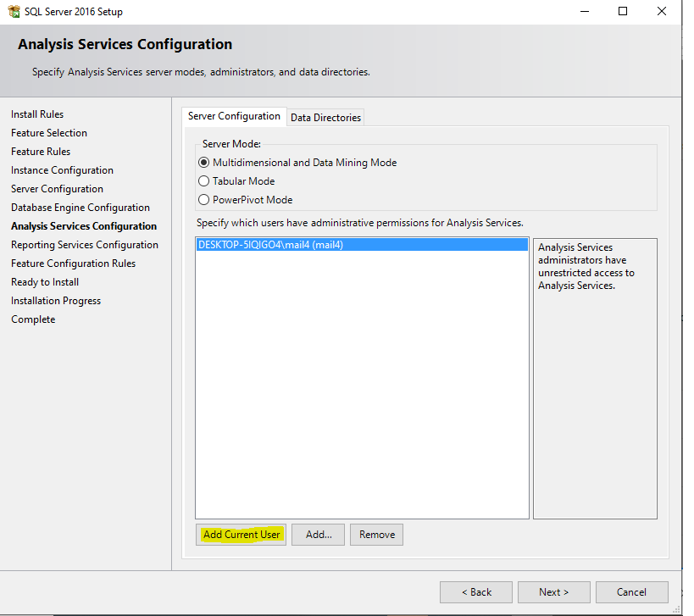The height and width of the screenshot is (616, 694).
Task: Open the Server Configuration tab
Action: click(x=235, y=116)
